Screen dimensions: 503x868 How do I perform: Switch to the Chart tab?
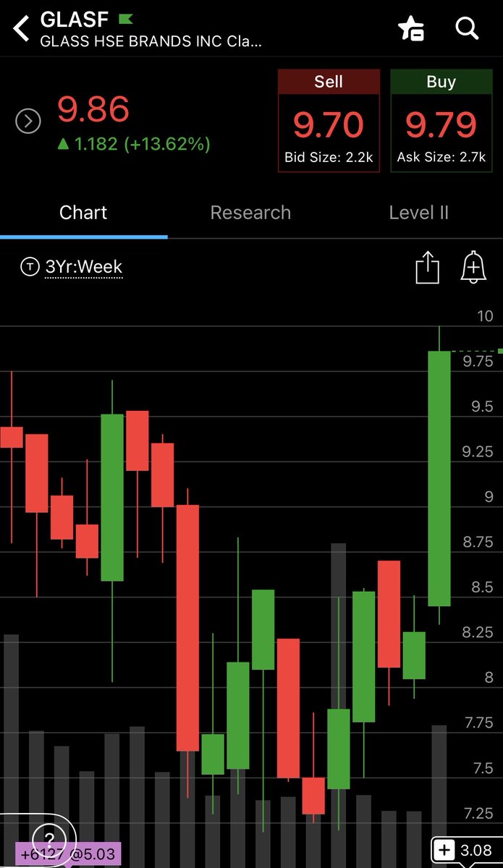click(x=83, y=213)
